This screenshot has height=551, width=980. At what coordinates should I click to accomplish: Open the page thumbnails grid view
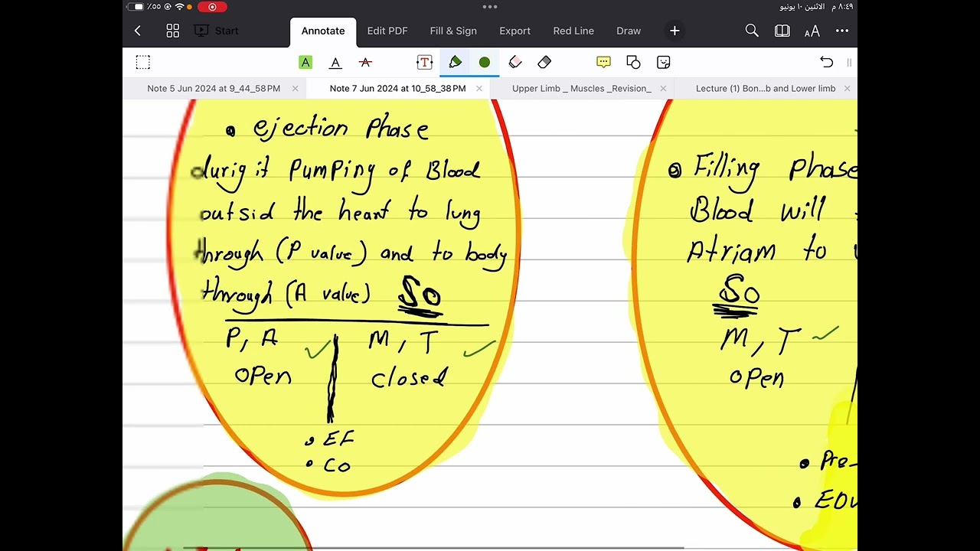tap(173, 31)
